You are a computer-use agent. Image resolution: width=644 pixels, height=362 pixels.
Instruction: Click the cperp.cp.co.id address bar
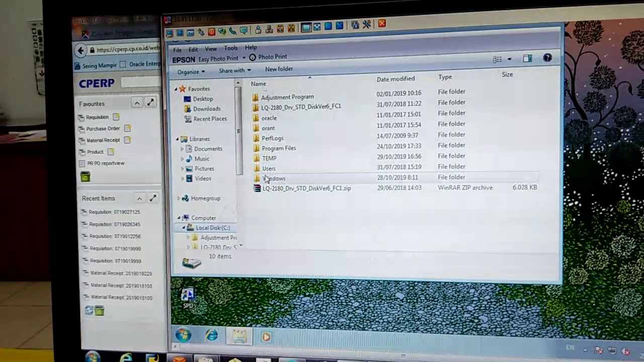click(x=128, y=49)
